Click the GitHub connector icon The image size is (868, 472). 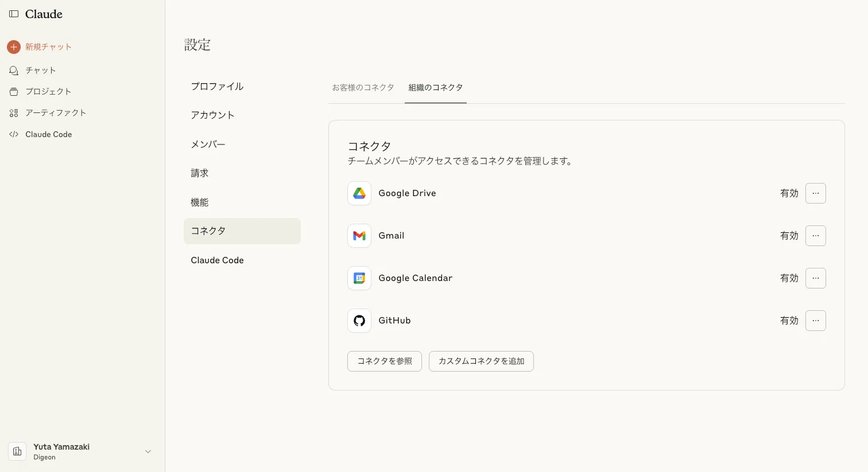(x=359, y=321)
